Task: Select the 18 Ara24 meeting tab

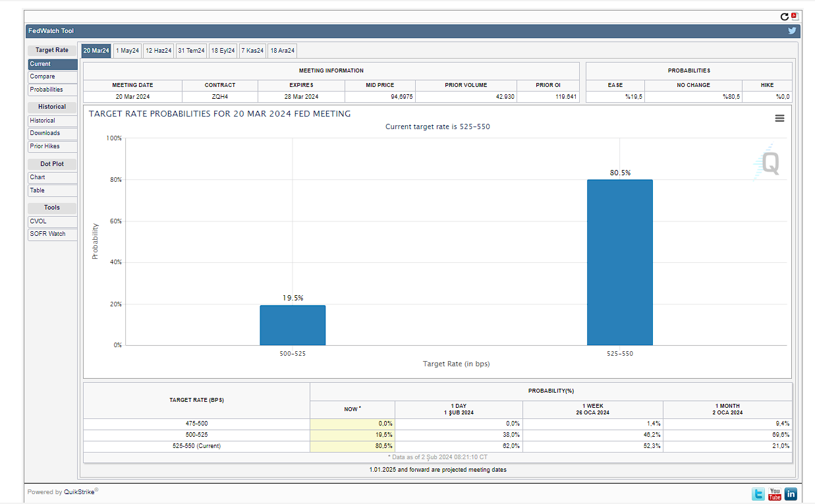Action: tap(283, 51)
